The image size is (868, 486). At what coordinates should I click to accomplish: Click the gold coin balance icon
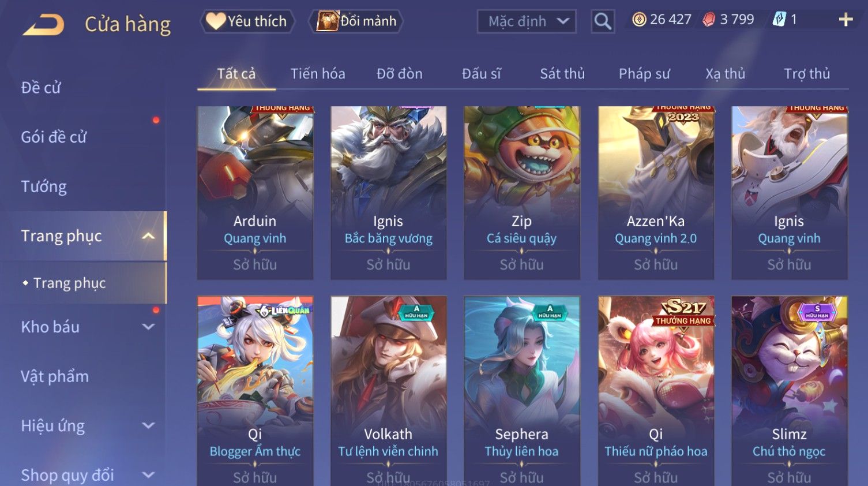coord(639,20)
